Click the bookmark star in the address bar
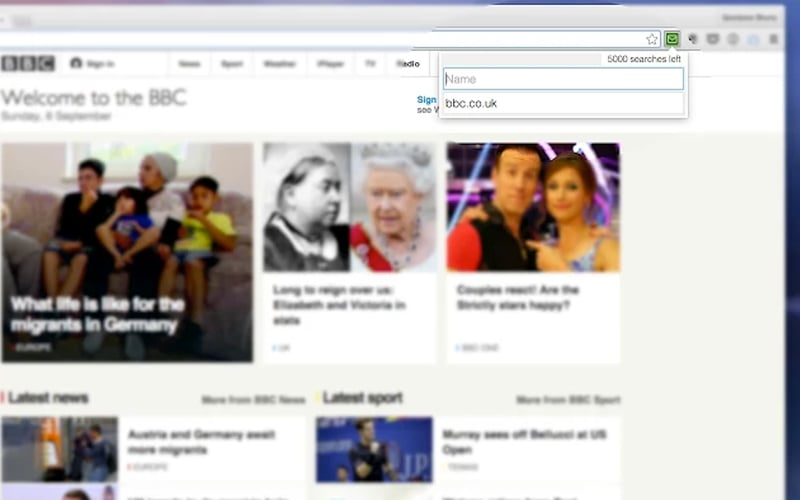The height and width of the screenshot is (500, 800). point(652,39)
